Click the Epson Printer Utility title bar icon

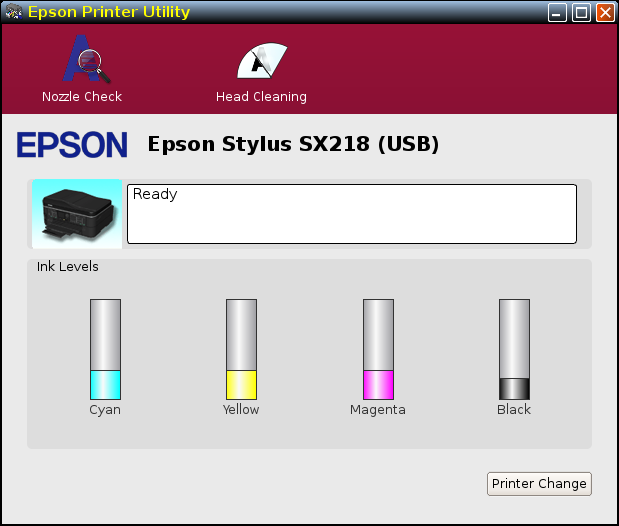pos(13,11)
